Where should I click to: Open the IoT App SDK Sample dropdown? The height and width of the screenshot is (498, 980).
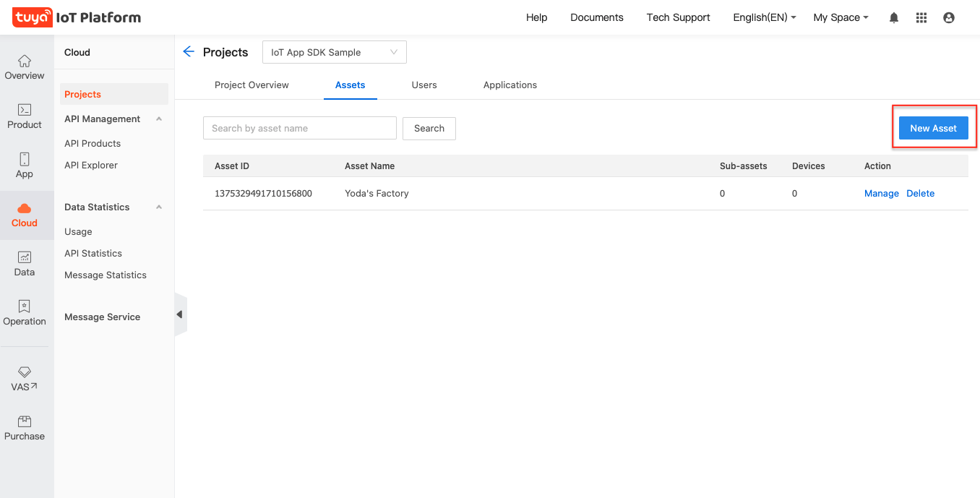[x=334, y=52]
